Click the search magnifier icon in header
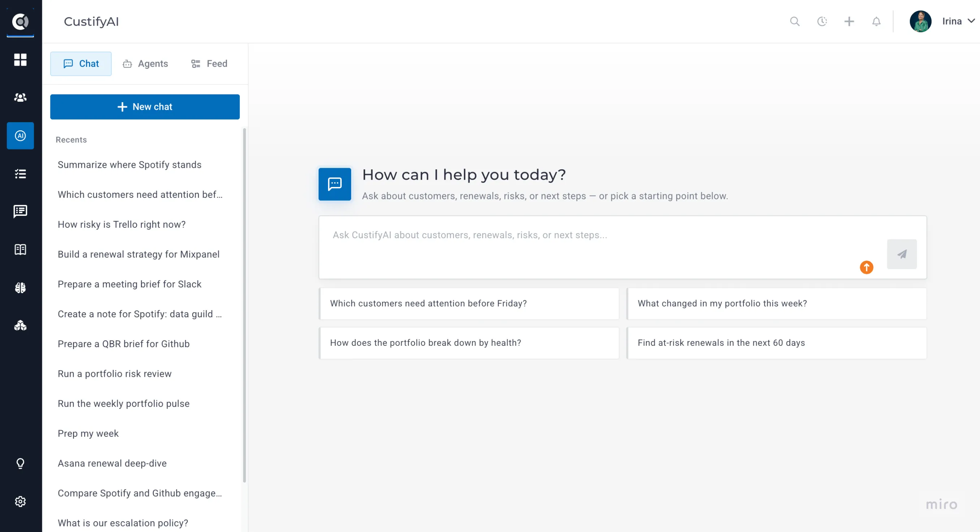Image resolution: width=980 pixels, height=532 pixels. coord(795,21)
